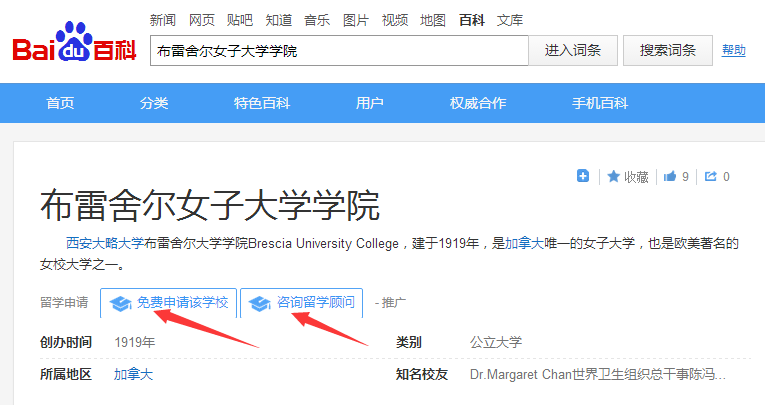Open 知道 in the top links
This screenshot has height=405, width=765.
(x=279, y=20)
